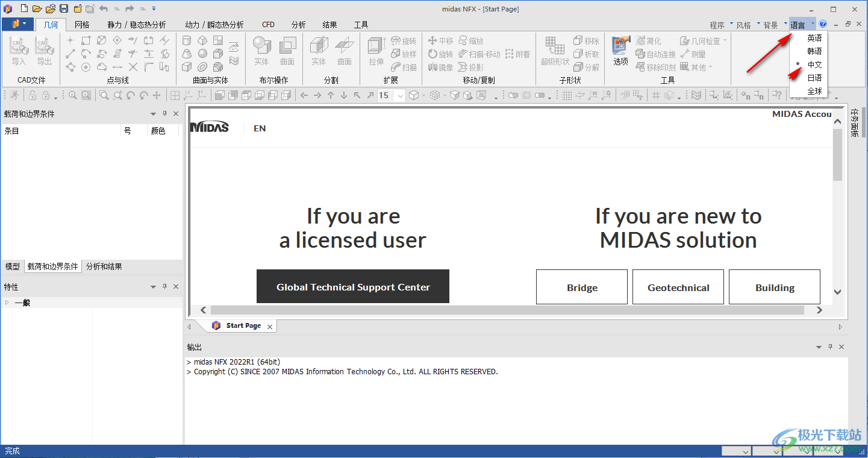This screenshot has height=458, width=868.
Task: Click the 超级形状 super shape icon
Action: 555,51
